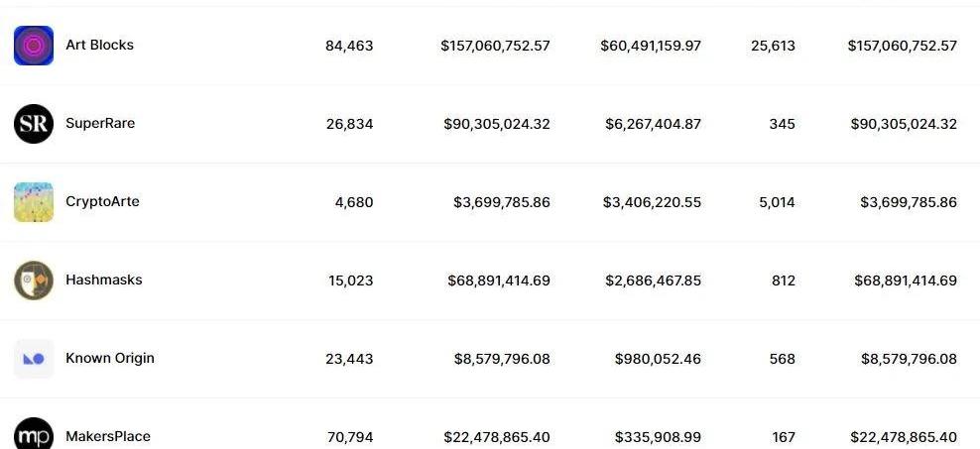Click the Hashmasks mask logo
This screenshot has width=980, height=449.
[x=34, y=281]
